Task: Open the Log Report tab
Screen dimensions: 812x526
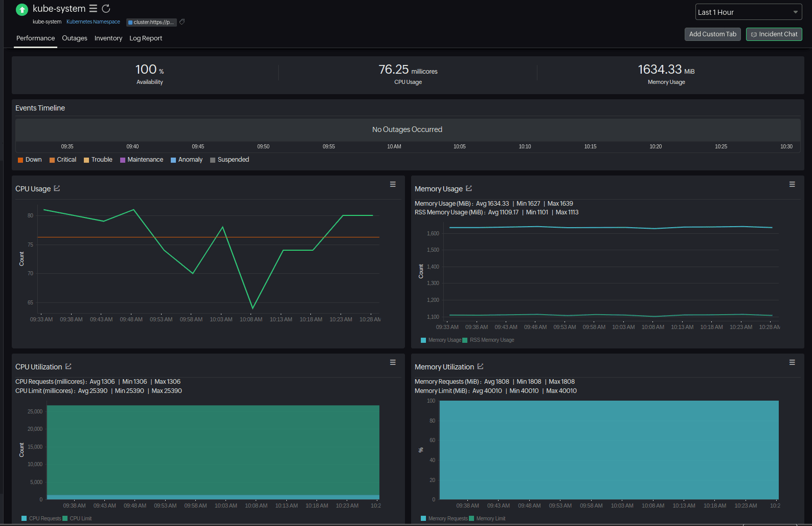Action: pos(146,38)
